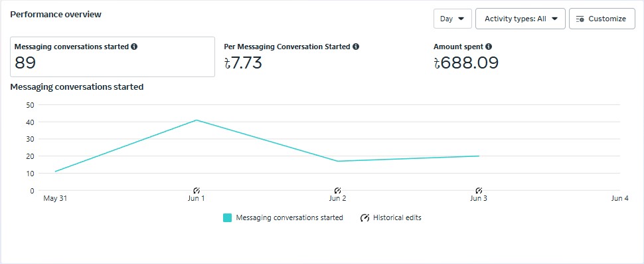Click the arrow on Day selector
This screenshot has width=644, height=264.
click(x=461, y=19)
